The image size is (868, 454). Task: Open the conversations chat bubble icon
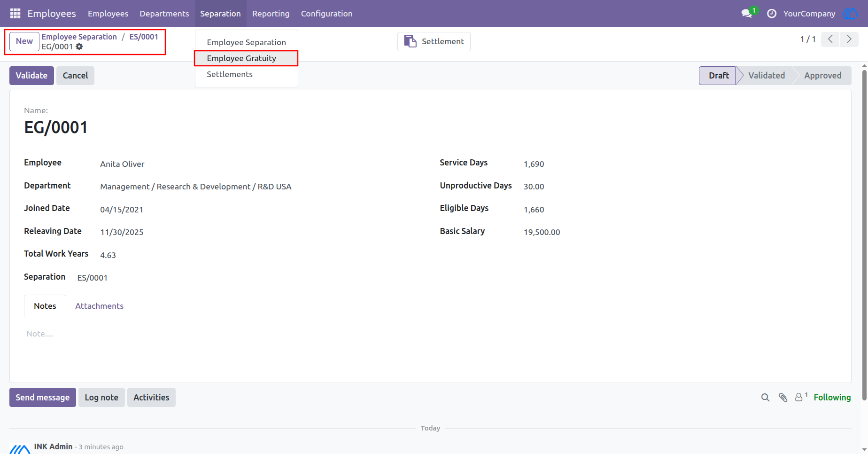[x=747, y=14]
